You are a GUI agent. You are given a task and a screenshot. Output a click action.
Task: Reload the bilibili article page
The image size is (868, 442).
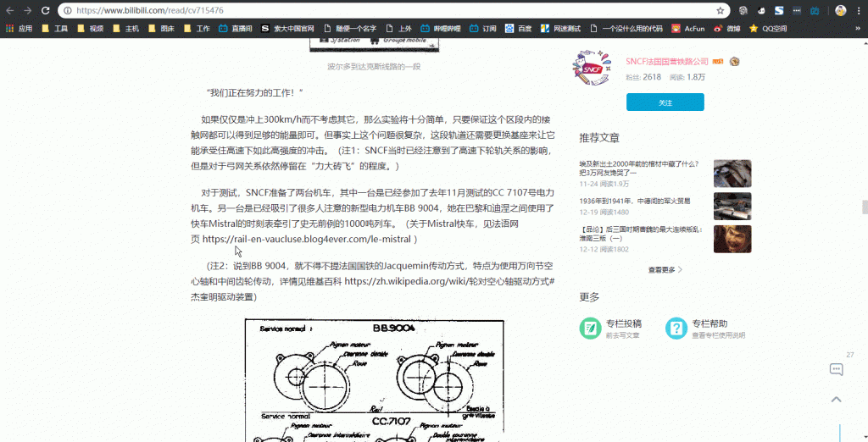[46, 10]
